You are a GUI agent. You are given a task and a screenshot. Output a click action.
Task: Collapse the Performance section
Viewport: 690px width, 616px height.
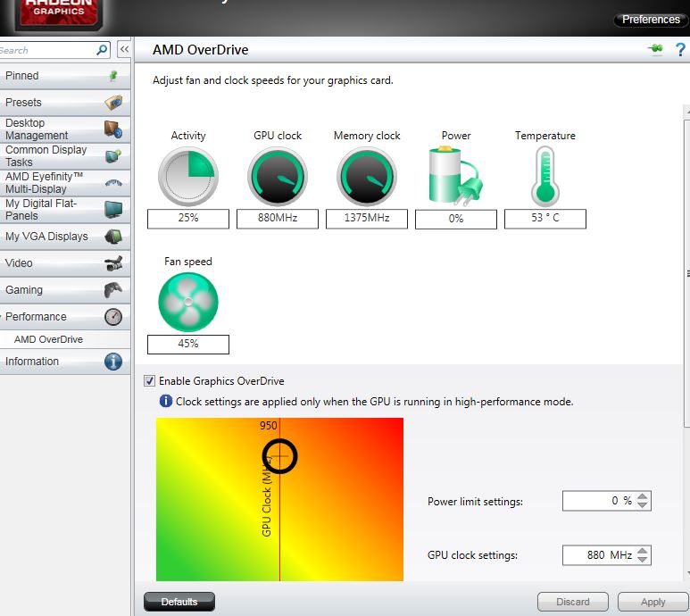click(x=64, y=317)
